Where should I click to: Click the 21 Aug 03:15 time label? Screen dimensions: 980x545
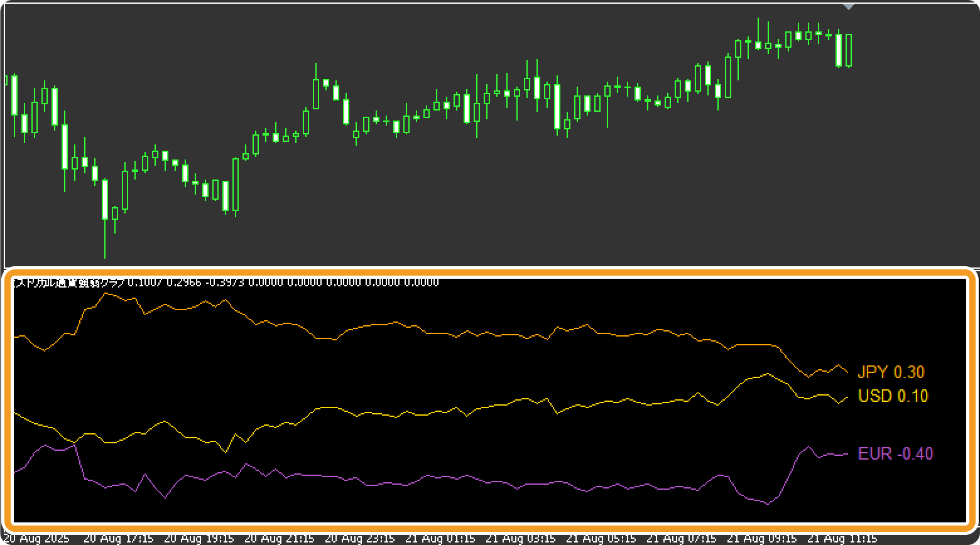(521, 539)
